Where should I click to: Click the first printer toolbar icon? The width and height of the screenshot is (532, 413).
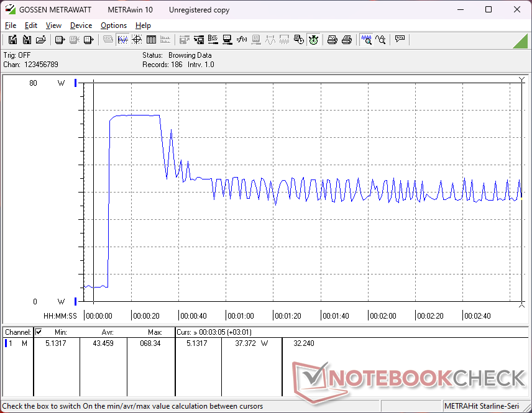[x=332, y=40]
